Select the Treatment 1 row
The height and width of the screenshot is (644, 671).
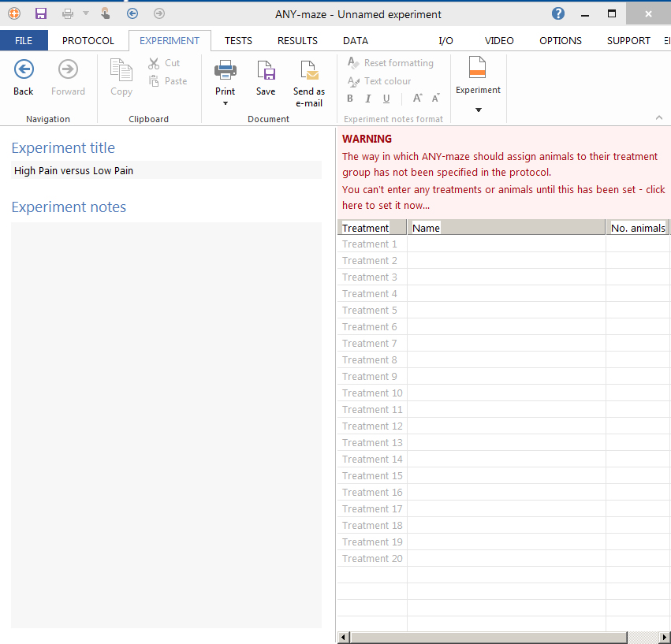[504, 244]
